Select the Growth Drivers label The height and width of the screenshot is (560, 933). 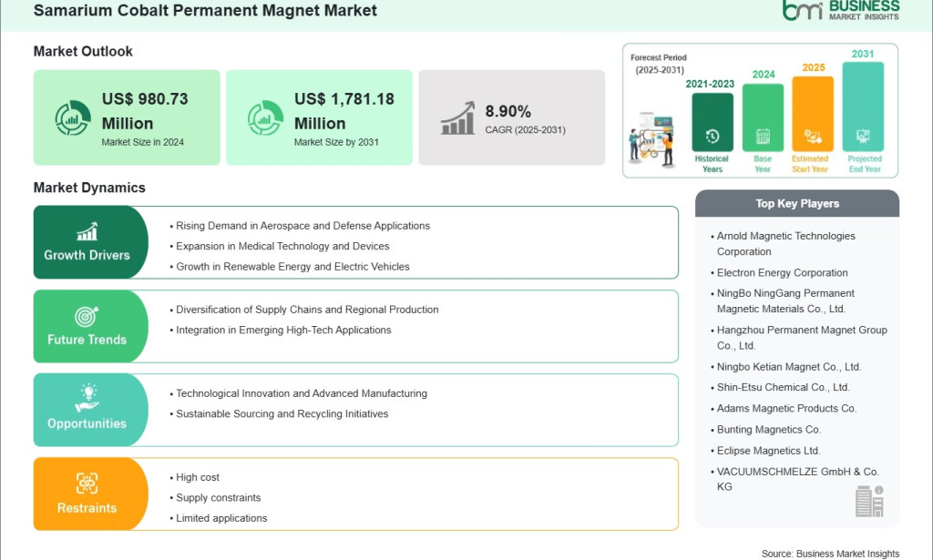[x=87, y=255]
